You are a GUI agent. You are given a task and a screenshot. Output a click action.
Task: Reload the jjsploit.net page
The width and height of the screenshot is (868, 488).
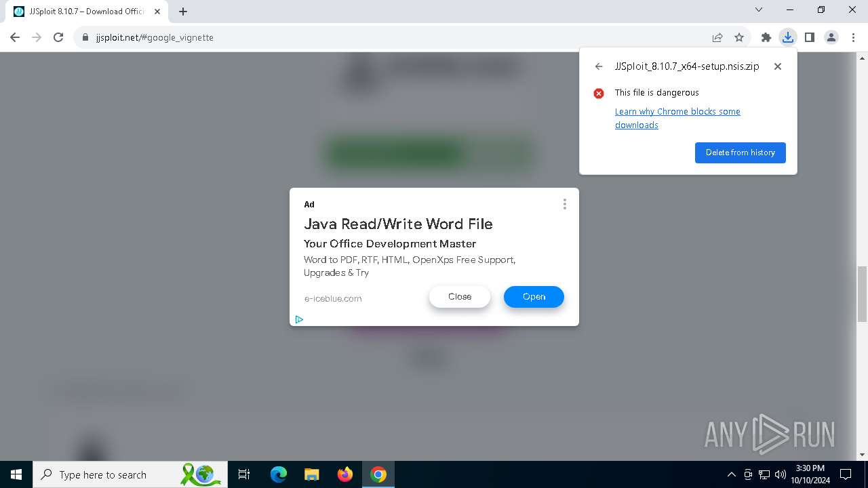(x=58, y=37)
